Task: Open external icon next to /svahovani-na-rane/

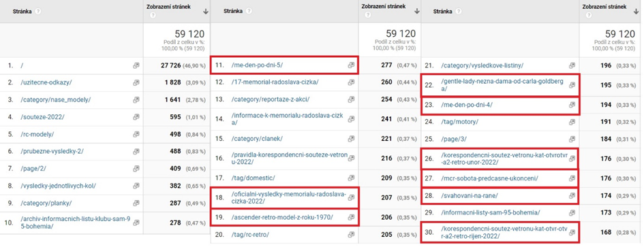Action: click(572, 195)
